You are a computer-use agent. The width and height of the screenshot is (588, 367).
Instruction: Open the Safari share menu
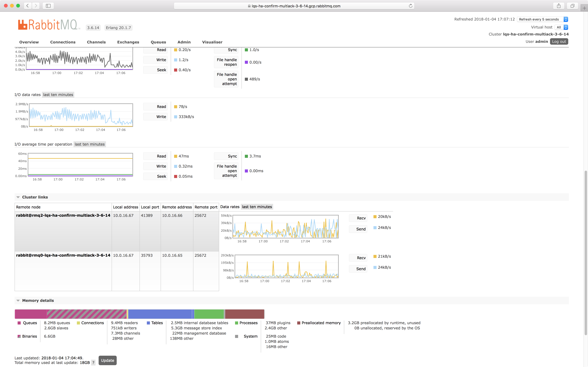pyautogui.click(x=559, y=6)
